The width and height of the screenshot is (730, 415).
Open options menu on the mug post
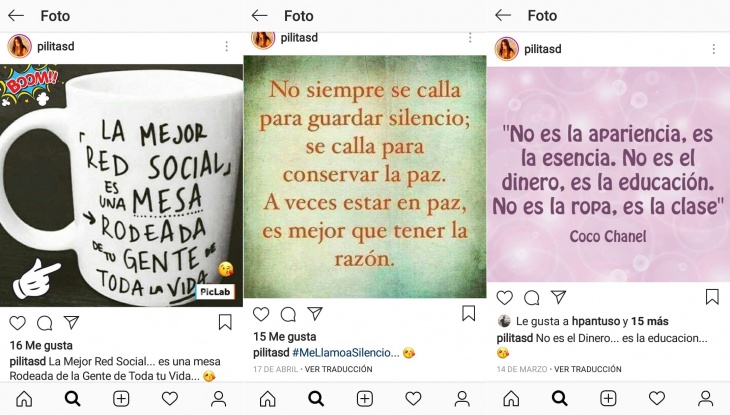[227, 46]
